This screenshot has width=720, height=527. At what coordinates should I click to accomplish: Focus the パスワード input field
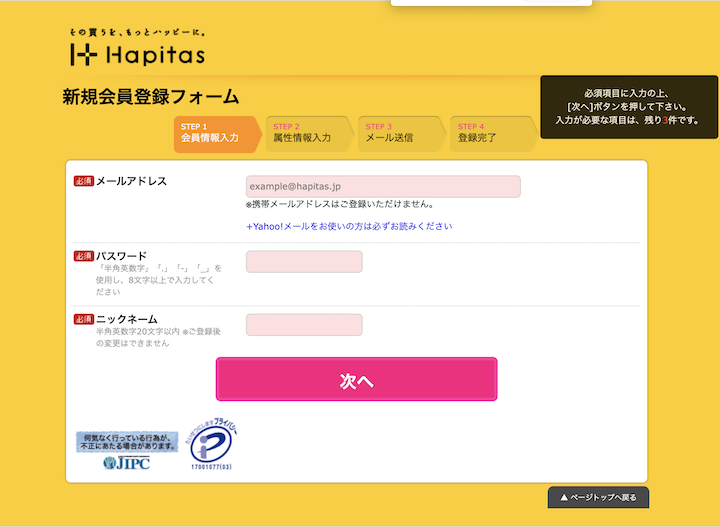(x=304, y=261)
